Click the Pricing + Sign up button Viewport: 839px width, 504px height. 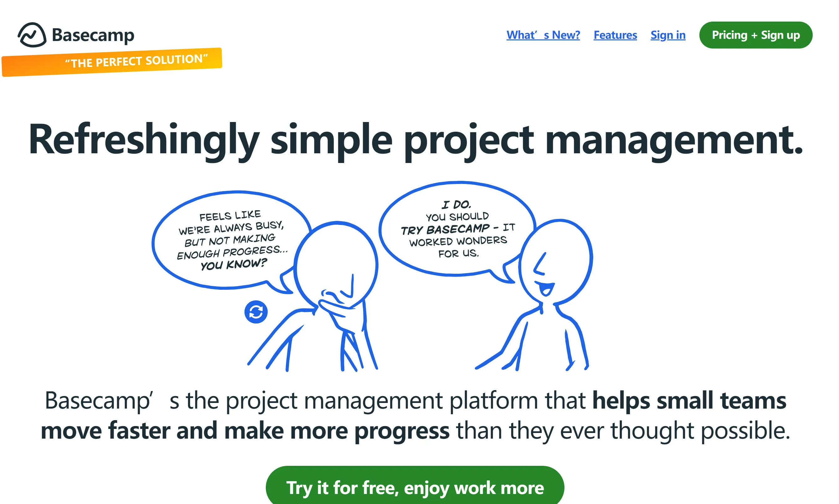(x=757, y=34)
